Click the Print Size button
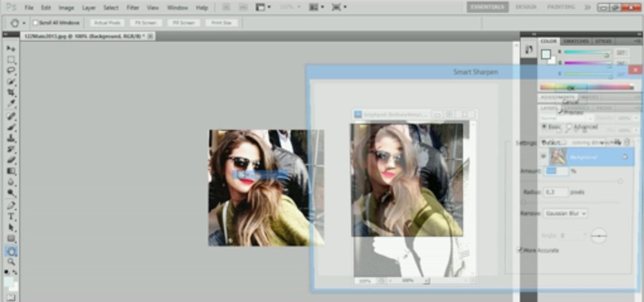Screen dimensions: 644x302 pyautogui.click(x=221, y=23)
